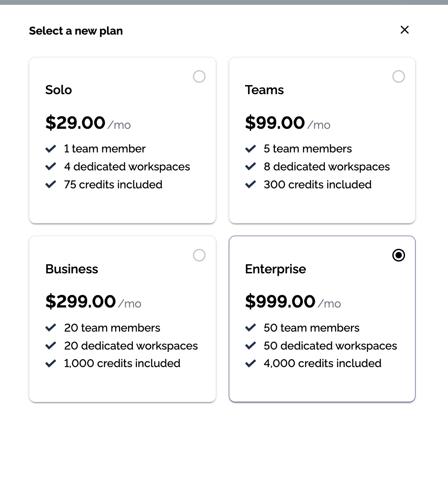
Task: Click checkmark beside 4,000 credits included
Action: pos(250,364)
